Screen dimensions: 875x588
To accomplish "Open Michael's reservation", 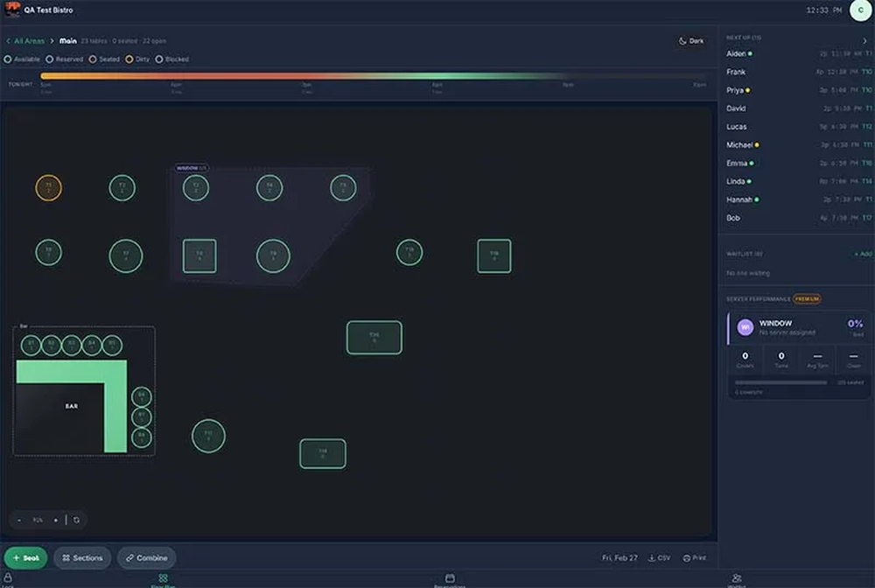I will tap(799, 145).
